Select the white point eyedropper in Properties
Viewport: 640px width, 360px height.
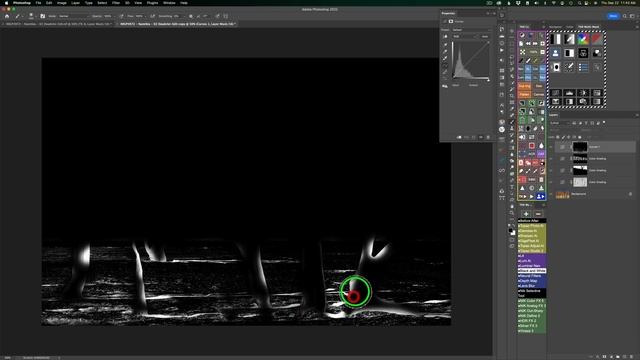point(445,58)
